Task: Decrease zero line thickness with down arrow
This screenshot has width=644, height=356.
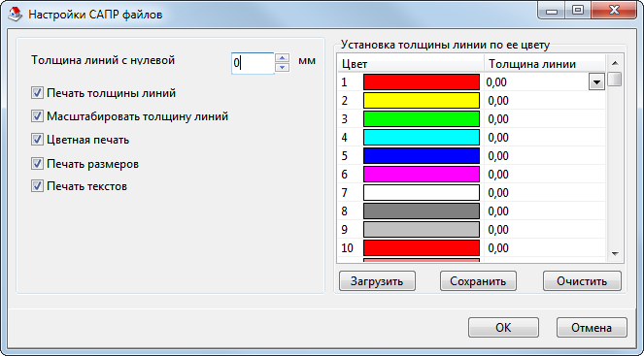Action: 282,67
